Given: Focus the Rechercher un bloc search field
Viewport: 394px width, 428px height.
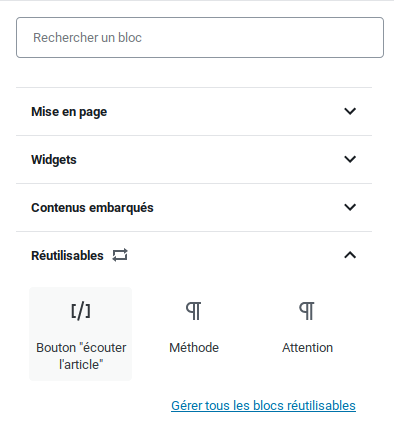Looking at the screenshot, I should [200, 38].
